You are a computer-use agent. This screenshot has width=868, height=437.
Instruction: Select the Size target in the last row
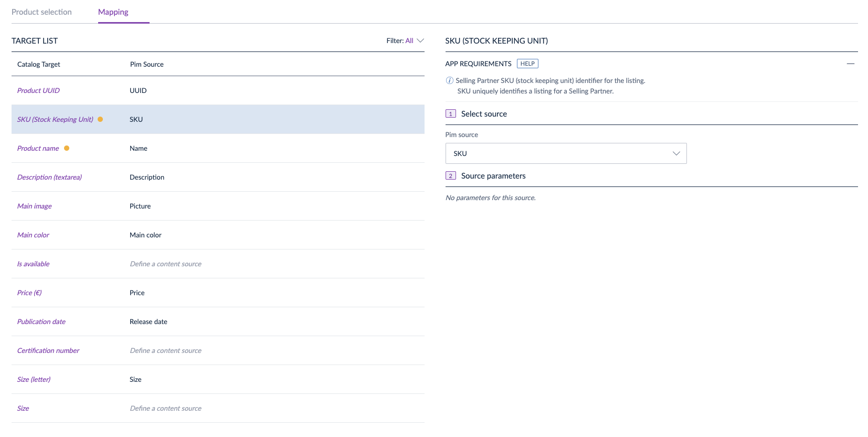23,408
